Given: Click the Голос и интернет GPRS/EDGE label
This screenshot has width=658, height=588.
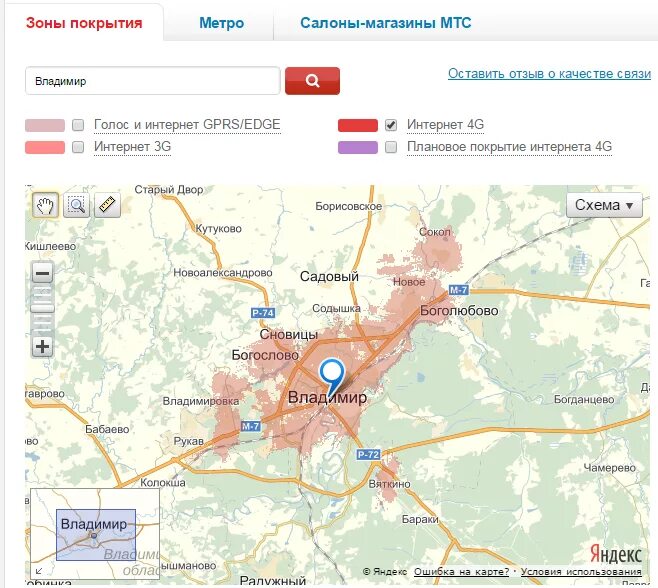Looking at the screenshot, I should pos(187,125).
